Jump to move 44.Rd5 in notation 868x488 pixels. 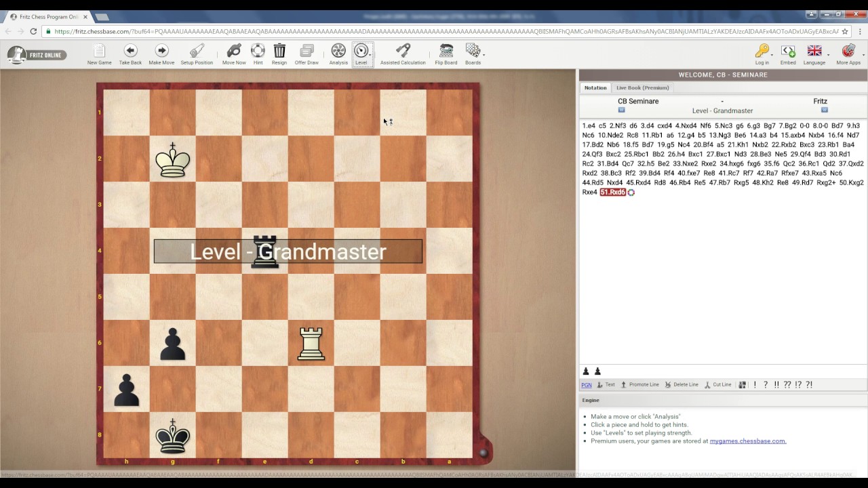[x=593, y=183]
